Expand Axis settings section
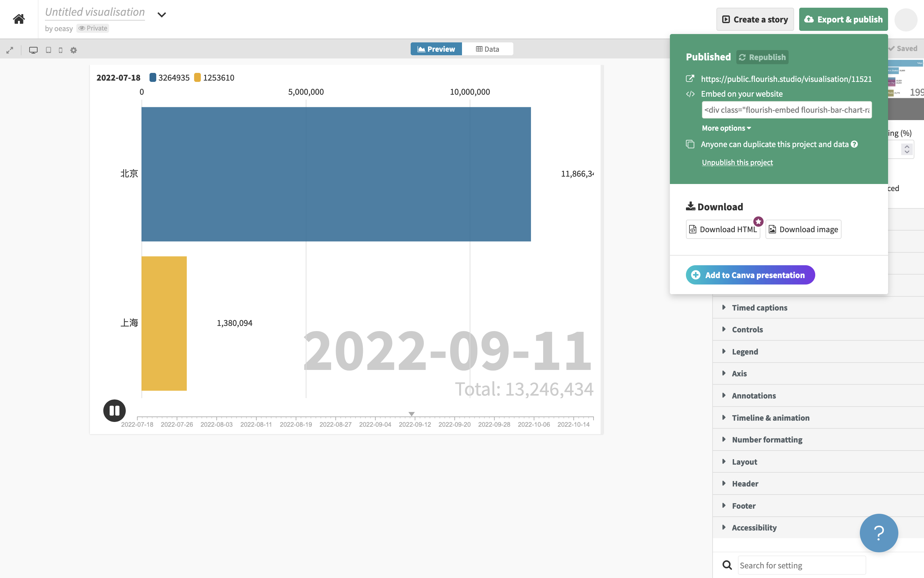This screenshot has height=578, width=924. (818, 373)
